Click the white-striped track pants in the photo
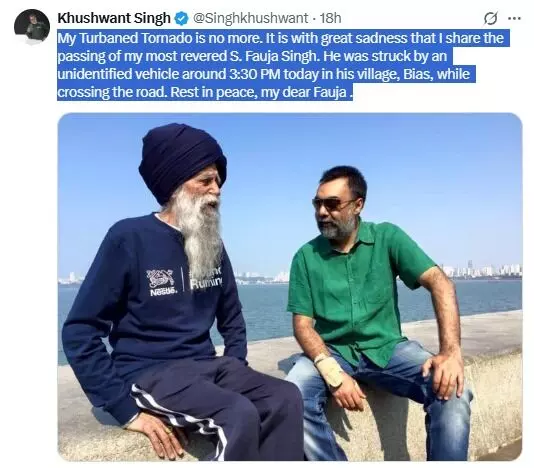This screenshot has width=534, height=468. point(216,407)
